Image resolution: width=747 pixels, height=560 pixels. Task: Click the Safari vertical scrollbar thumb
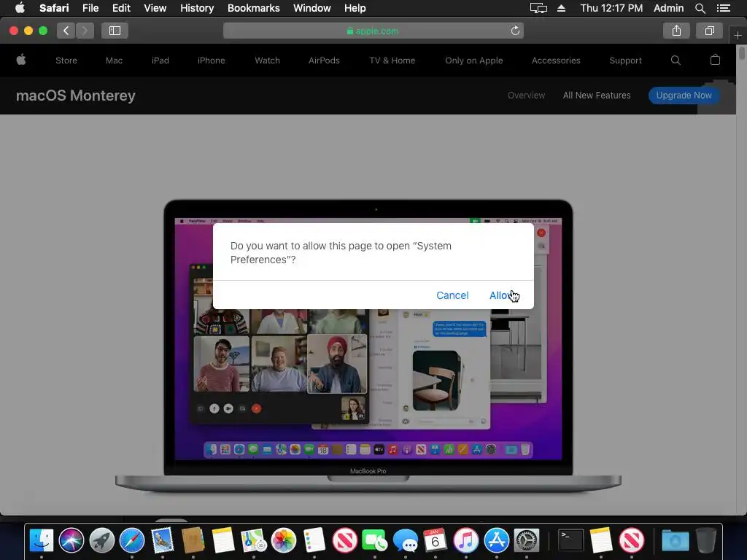pyautogui.click(x=742, y=52)
